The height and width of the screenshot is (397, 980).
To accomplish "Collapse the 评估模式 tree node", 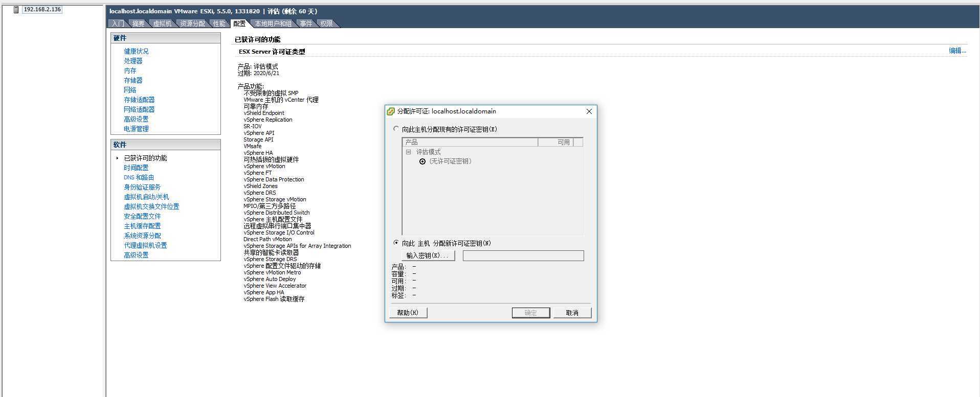I will [408, 152].
